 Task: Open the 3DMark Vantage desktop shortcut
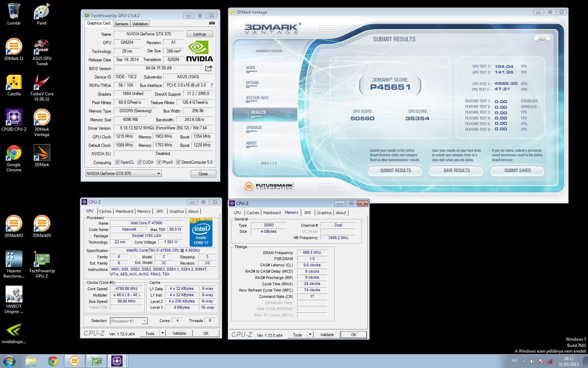(42, 123)
